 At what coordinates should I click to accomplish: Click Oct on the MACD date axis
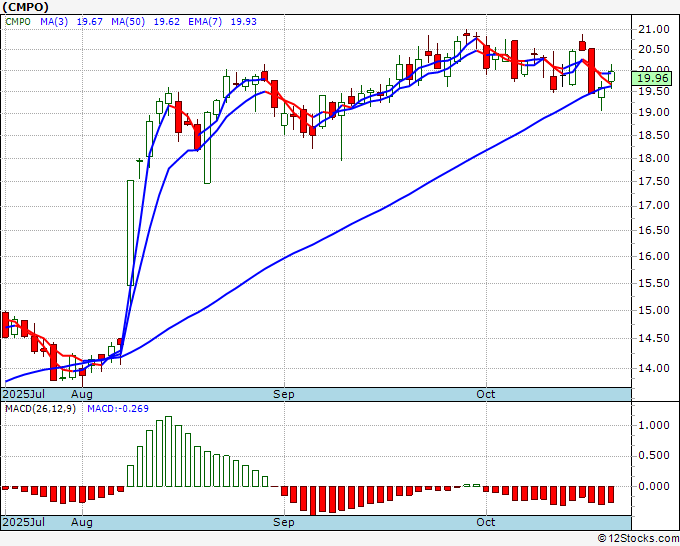click(485, 522)
